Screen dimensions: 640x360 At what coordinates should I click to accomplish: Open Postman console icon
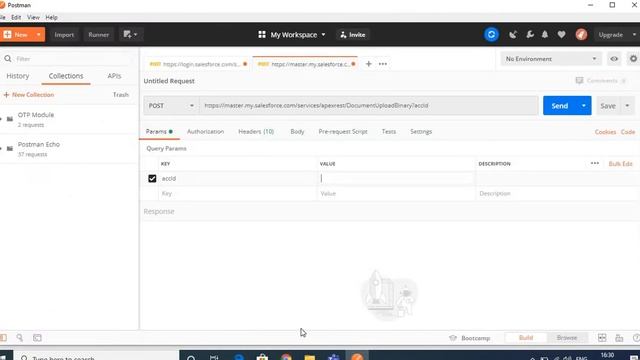[x=37, y=338]
